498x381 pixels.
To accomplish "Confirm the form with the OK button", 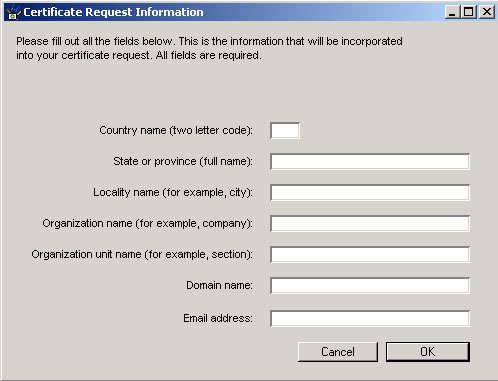I will point(428,352).
